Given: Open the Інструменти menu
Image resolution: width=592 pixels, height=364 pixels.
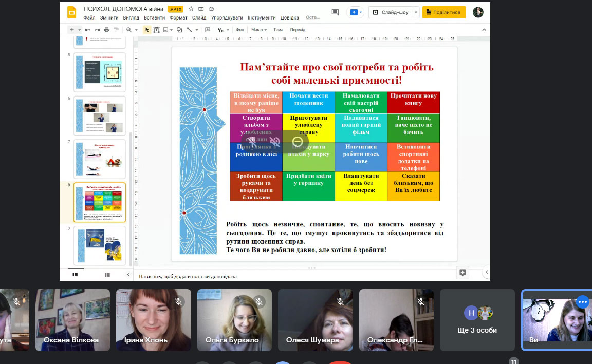Looking at the screenshot, I should (262, 18).
